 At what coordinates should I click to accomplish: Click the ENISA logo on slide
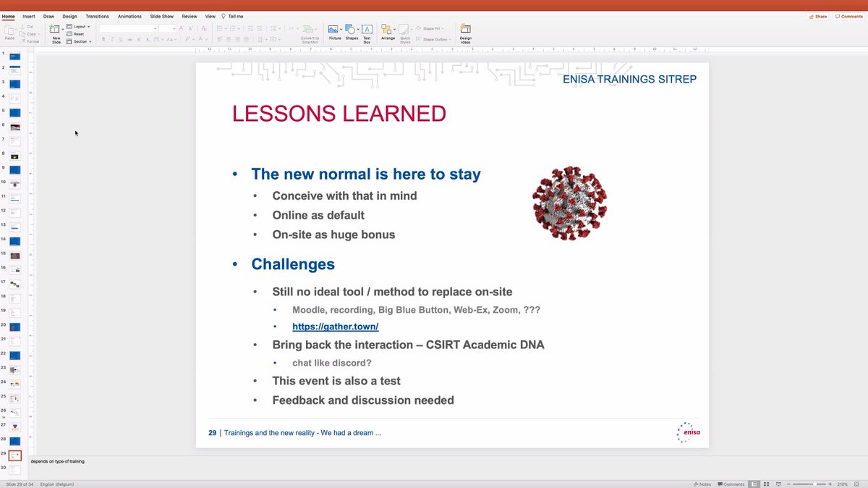pos(687,432)
